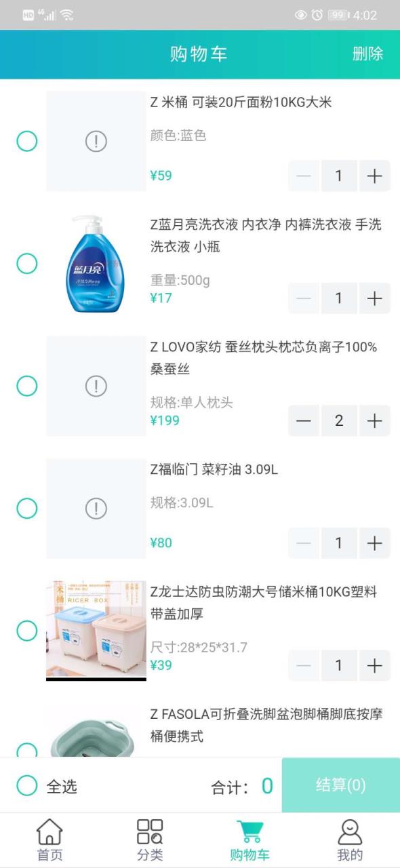
Task: Tap the 分类 categories grid icon
Action: (151, 837)
